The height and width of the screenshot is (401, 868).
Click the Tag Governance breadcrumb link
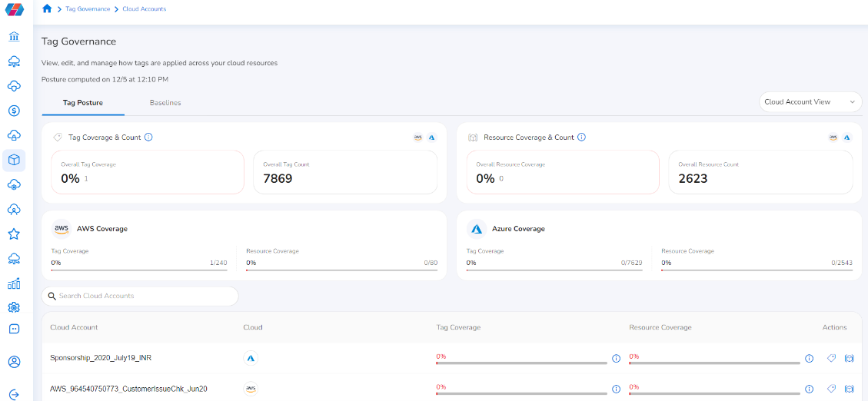tap(88, 9)
